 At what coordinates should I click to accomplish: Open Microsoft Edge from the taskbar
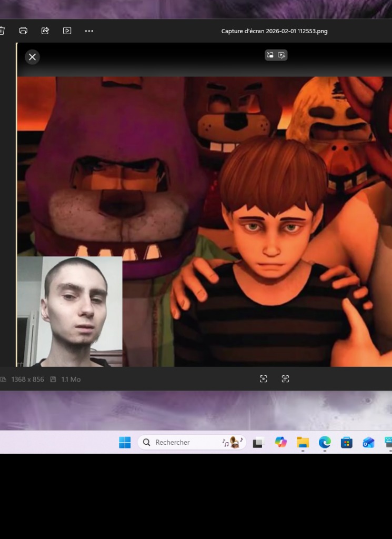(325, 442)
